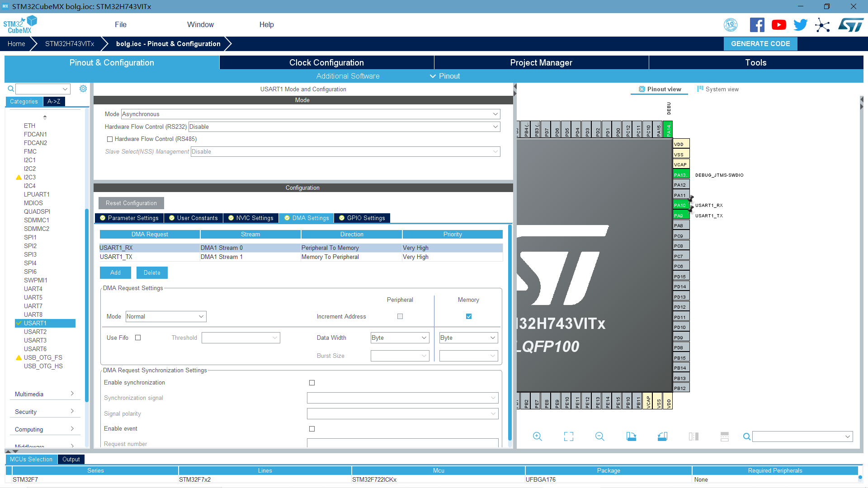Viewport: 868px width, 488px height.
Task: Zoom out of the pinout view
Action: click(600, 436)
